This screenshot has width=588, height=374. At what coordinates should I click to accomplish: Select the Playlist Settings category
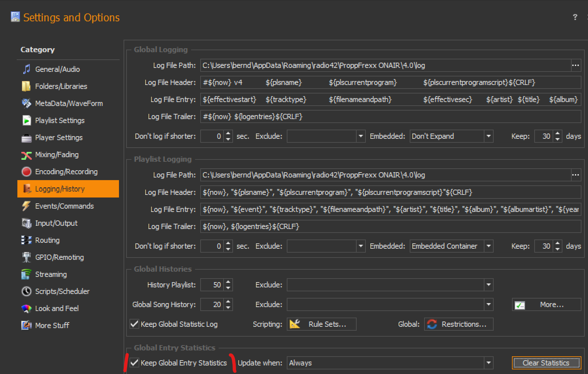pos(60,120)
